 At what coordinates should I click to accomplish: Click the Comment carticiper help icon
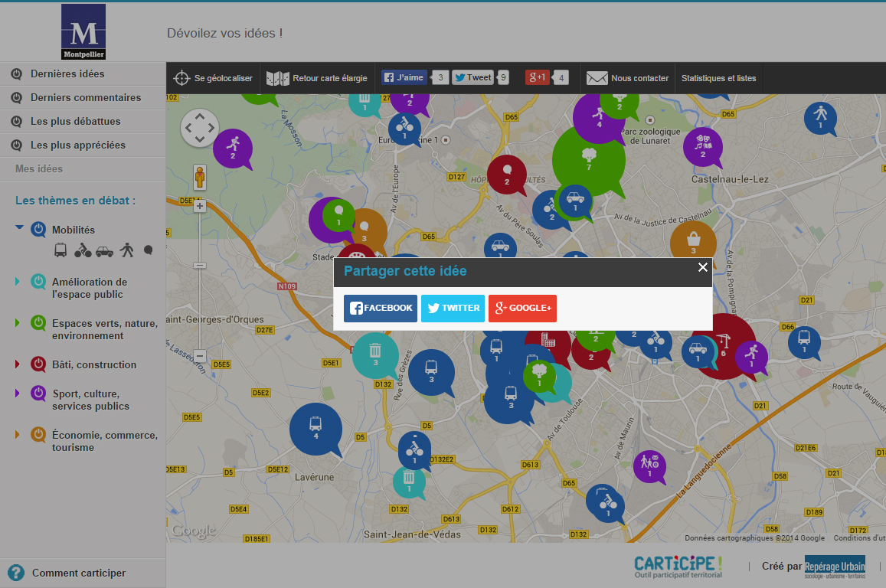coord(15,573)
